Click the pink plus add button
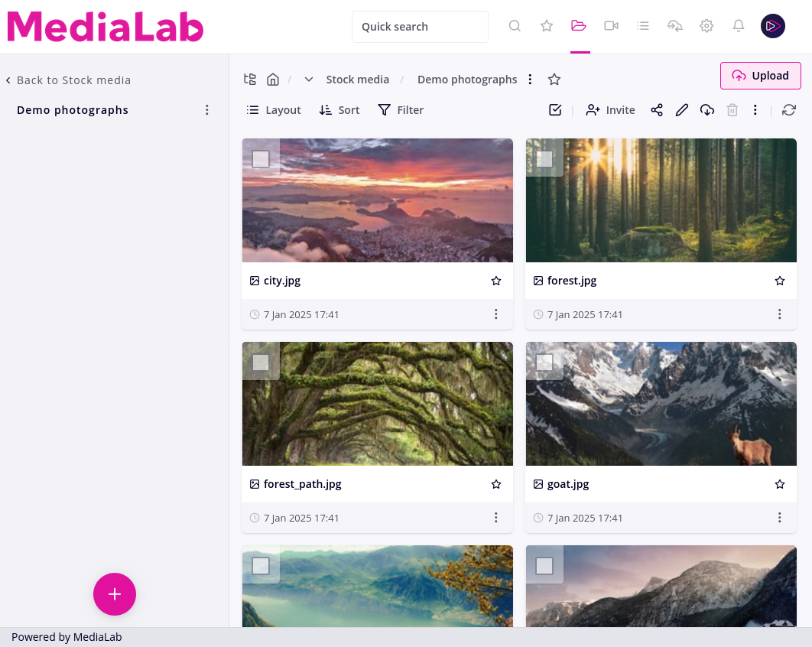This screenshot has height=647, width=812. 115,594
